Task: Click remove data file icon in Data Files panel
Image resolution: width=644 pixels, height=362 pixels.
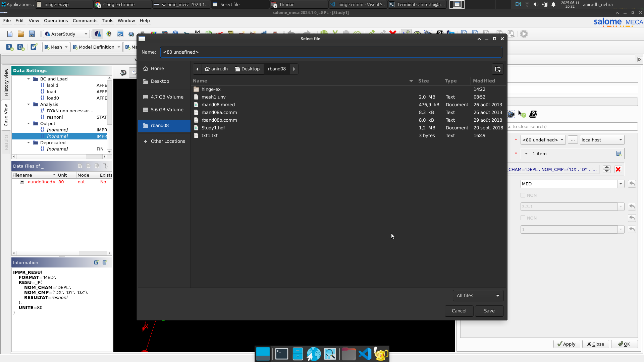Action: [97, 166]
